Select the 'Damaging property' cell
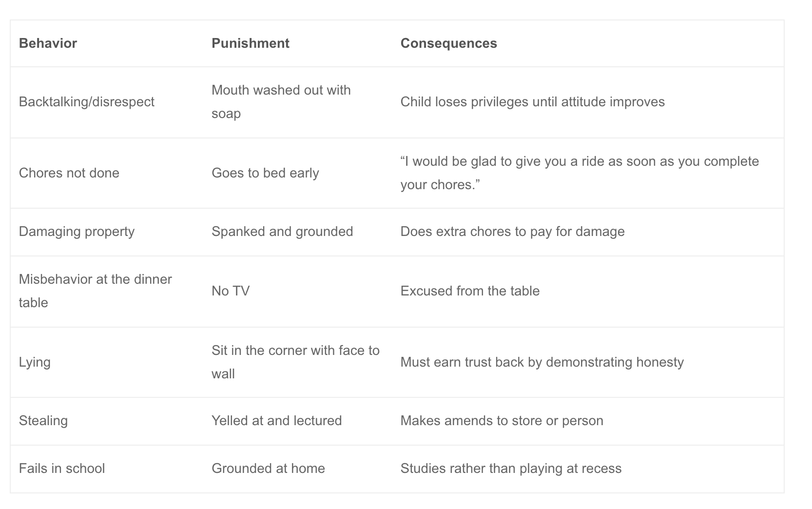The width and height of the screenshot is (812, 509). [77, 232]
